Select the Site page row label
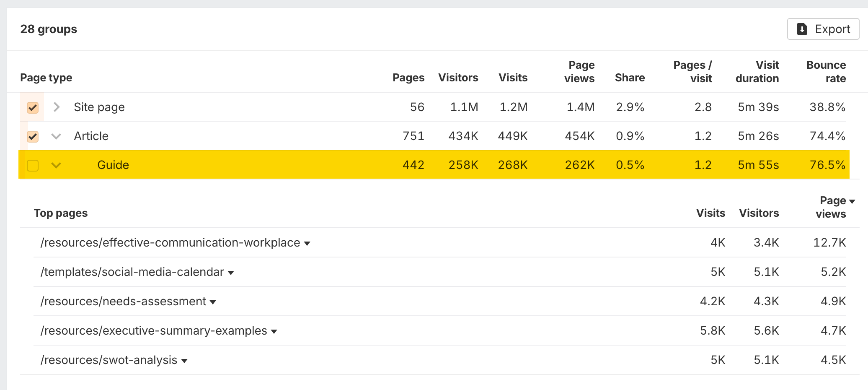Screen dimensions: 868x390 pos(99,107)
